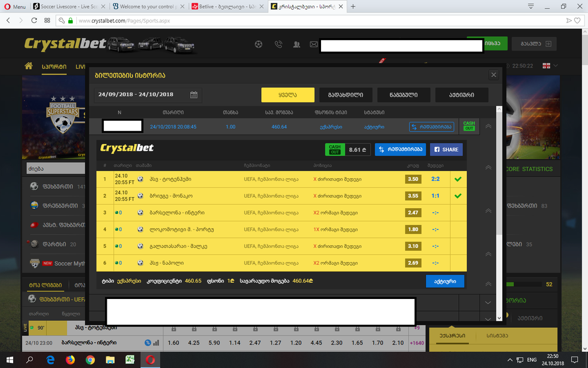Click the soccer ball icon in Crystalbet header
The image size is (588, 368).
(258, 44)
